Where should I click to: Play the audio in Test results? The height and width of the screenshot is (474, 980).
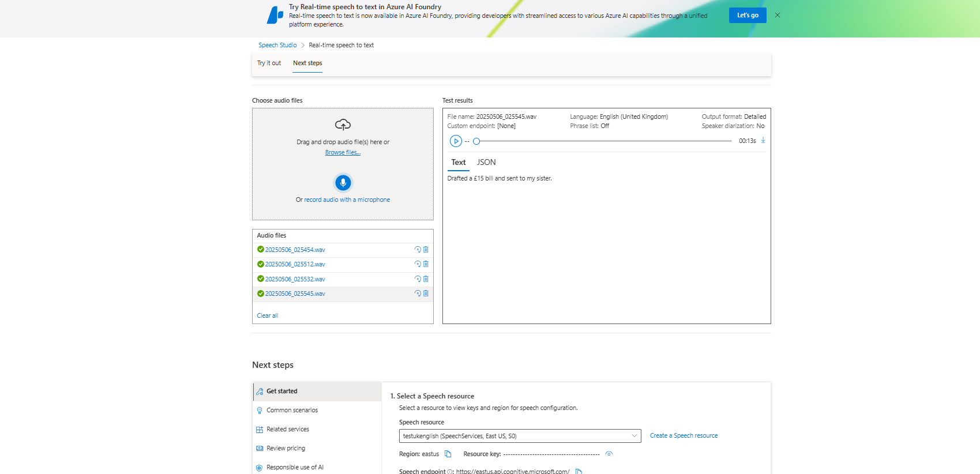tap(456, 141)
